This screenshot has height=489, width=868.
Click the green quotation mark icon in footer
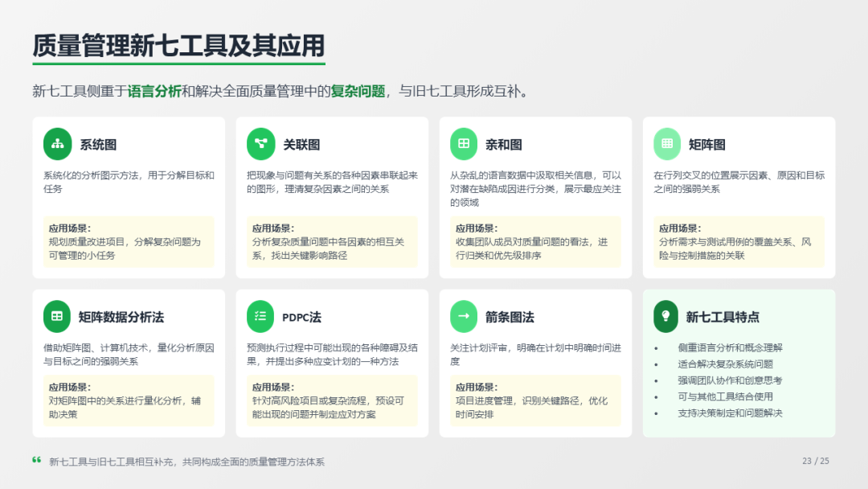pyautogui.click(x=37, y=461)
